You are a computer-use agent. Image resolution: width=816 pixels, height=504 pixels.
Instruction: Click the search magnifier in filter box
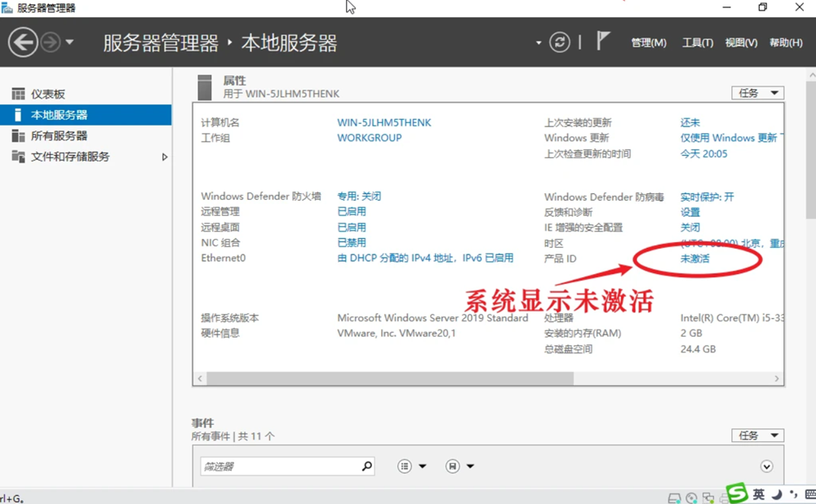pyautogui.click(x=367, y=466)
